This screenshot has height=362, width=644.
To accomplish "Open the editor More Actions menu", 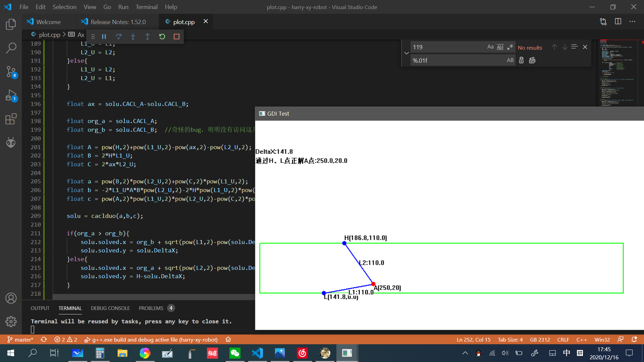I will tap(632, 22).
